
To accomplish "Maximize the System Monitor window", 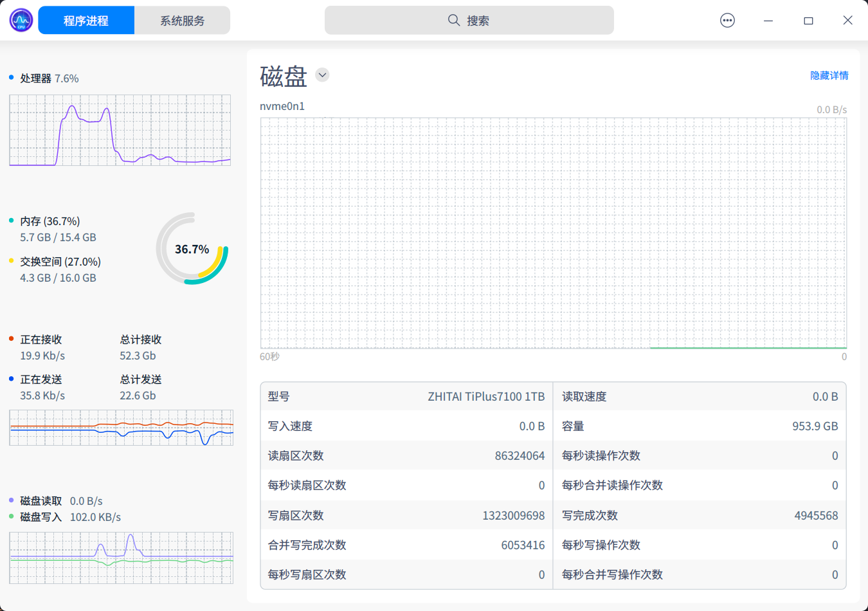I will [808, 21].
